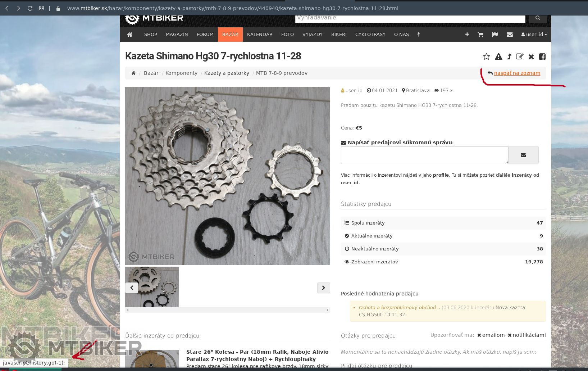This screenshot has height=371, width=588.
Task: Push the listing to top with the up arrow icon
Action: tap(509, 56)
